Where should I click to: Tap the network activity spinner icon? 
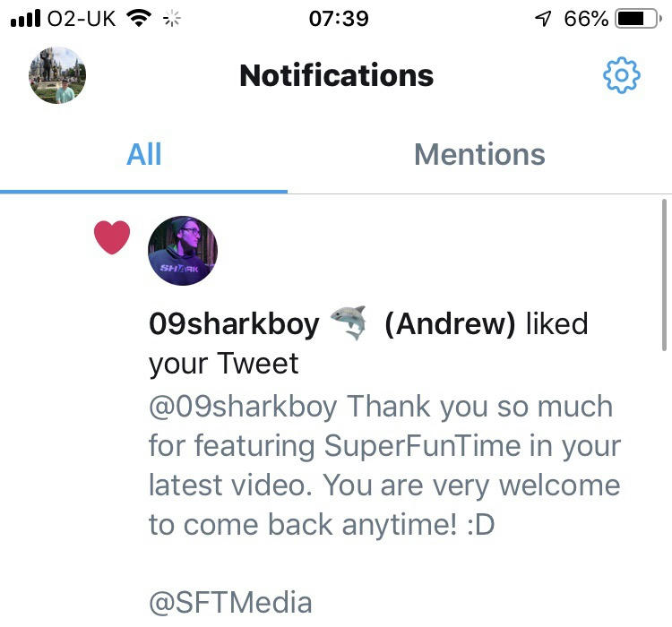172,19
